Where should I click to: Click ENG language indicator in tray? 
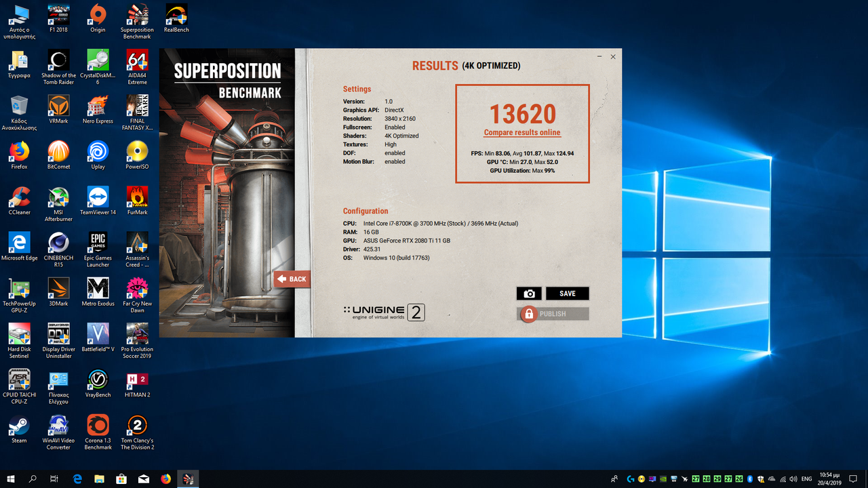pos(806,479)
